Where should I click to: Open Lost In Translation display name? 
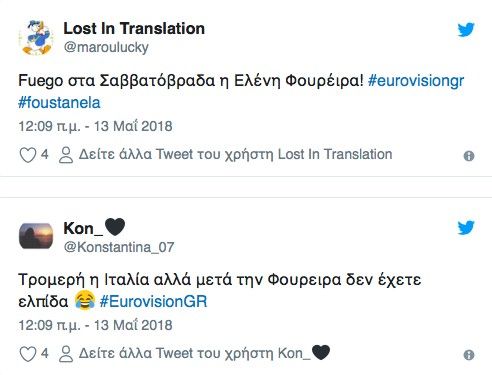tap(134, 28)
